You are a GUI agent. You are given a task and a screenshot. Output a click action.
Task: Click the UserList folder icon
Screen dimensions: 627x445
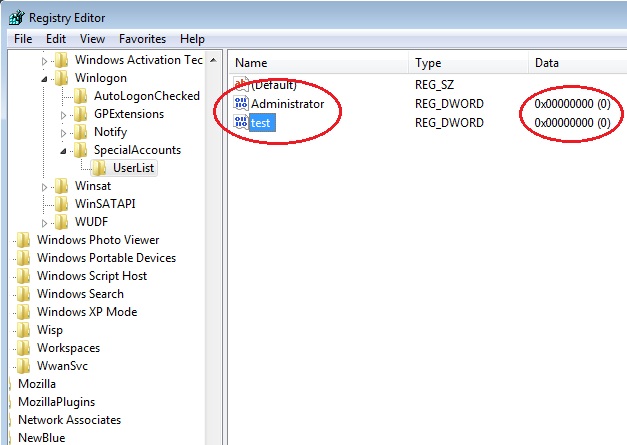click(x=100, y=168)
